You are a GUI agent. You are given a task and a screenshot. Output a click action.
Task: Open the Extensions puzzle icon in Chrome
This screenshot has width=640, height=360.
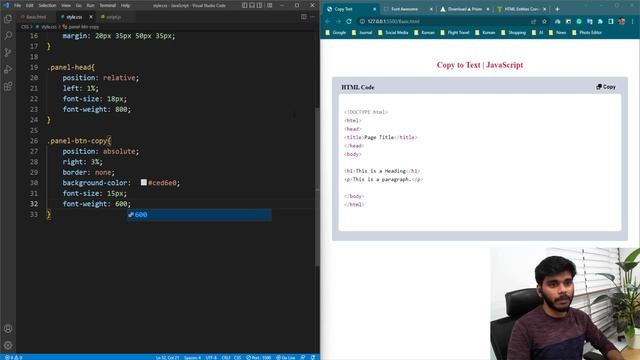600,21
